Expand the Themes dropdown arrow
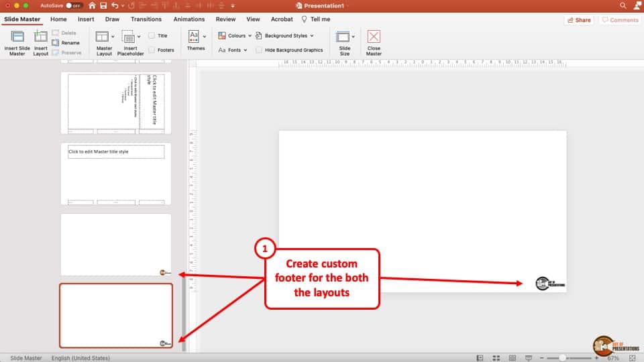Image resolution: width=644 pixels, height=362 pixels. [x=204, y=36]
